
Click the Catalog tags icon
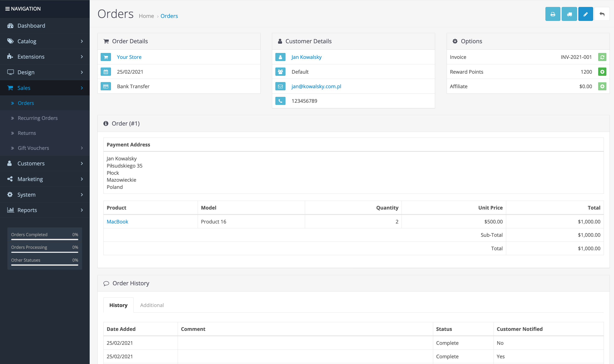10,41
